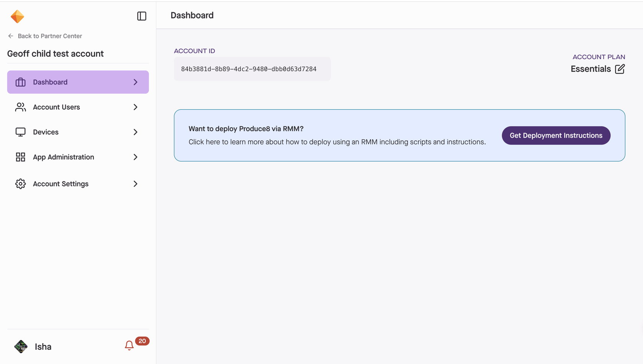Edit the account plan using the pencil icon
The image size is (643, 364).
620,69
